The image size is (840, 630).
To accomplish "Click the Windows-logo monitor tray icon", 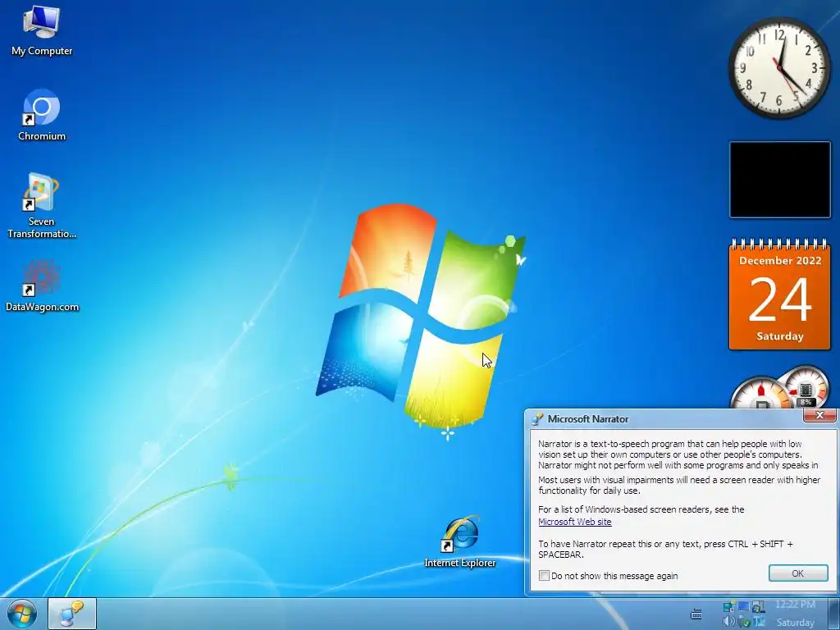I will click(758, 607).
